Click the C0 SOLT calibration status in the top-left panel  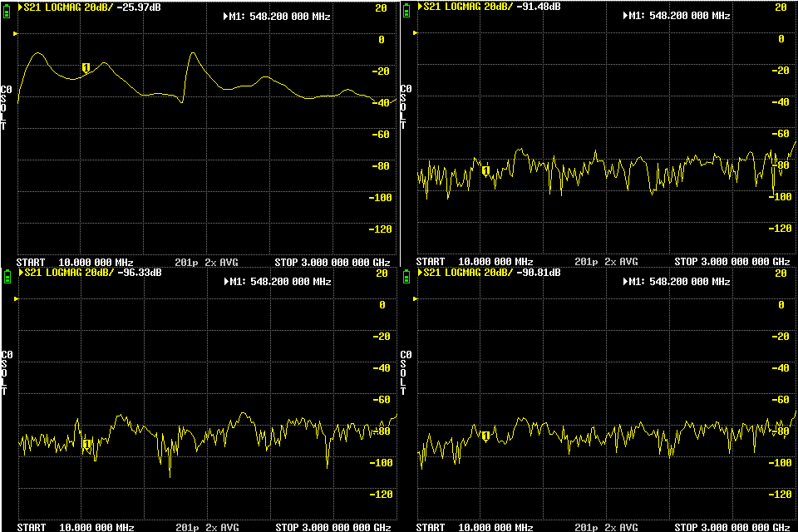click(x=7, y=107)
